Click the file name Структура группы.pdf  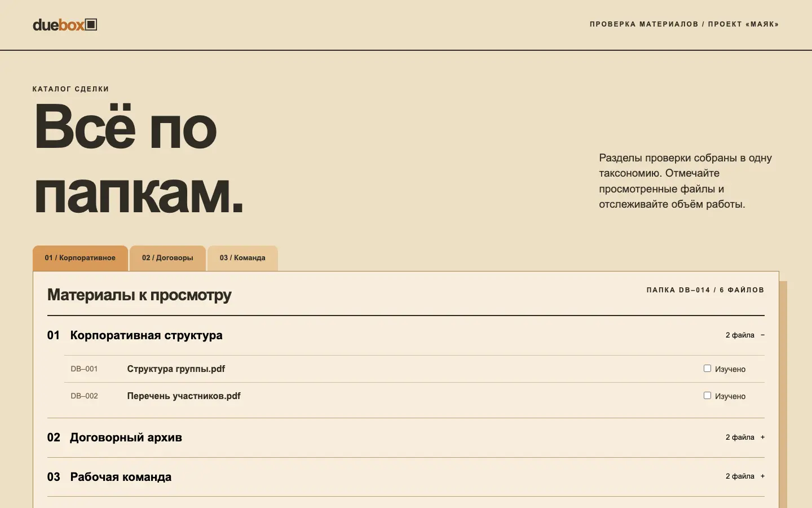(176, 369)
